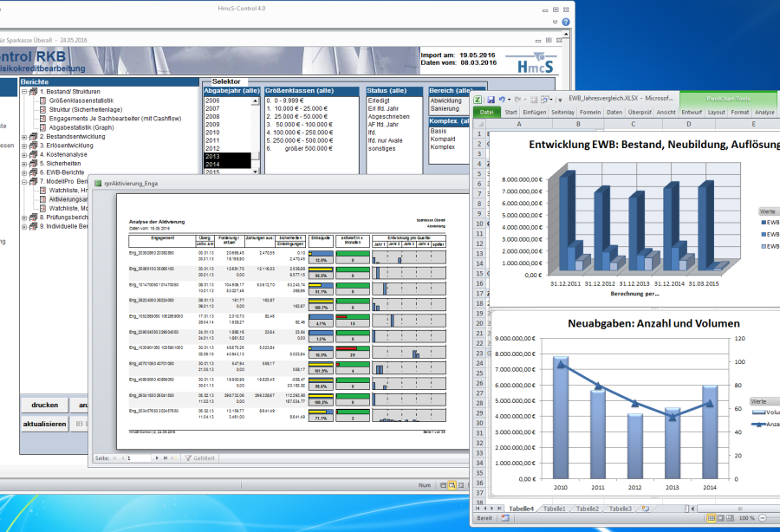780x532 pixels.
Task: Click the Abgabestatistik (Graph) report icon
Action: point(42,127)
